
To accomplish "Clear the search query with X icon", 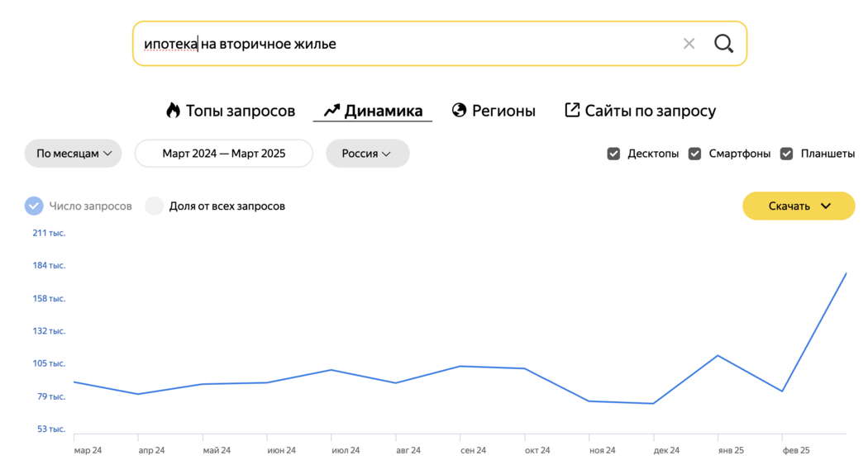I will 689,44.
